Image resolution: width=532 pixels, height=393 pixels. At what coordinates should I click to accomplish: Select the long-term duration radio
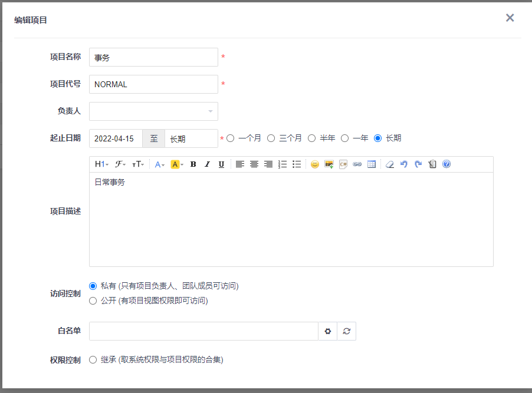[377, 138]
